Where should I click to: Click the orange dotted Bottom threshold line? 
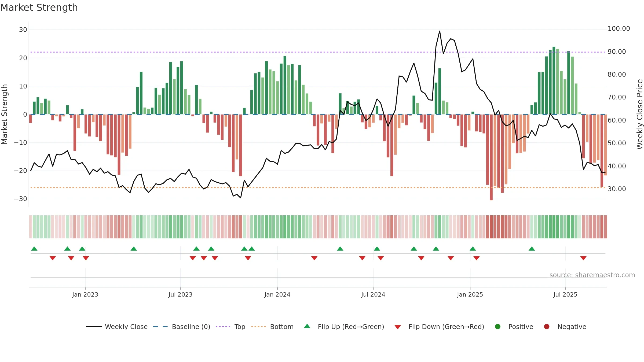coord(318,187)
